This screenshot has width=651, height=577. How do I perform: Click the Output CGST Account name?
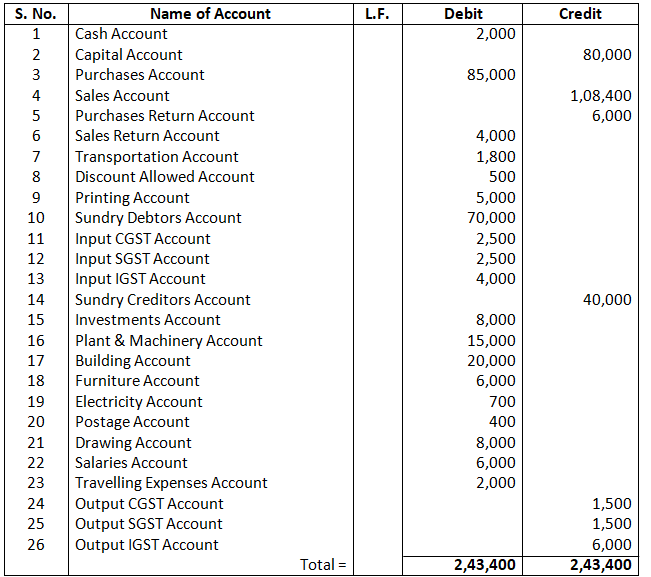click(x=149, y=504)
